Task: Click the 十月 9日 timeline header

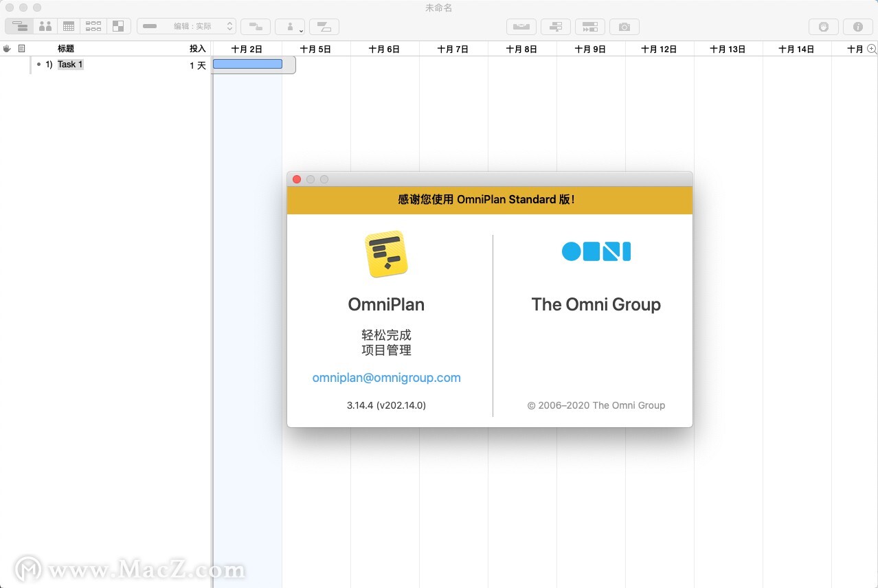Action: (x=591, y=49)
